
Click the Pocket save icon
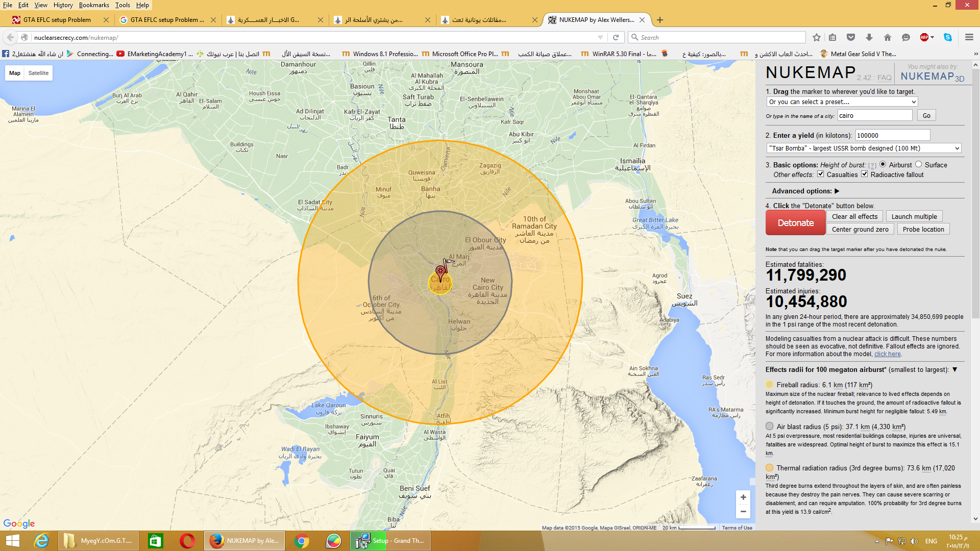[851, 37]
